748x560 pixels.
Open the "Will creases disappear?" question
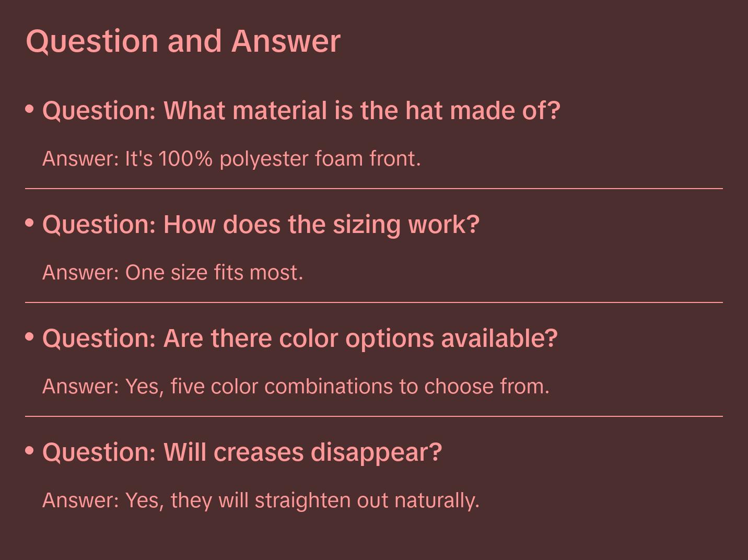[242, 452]
